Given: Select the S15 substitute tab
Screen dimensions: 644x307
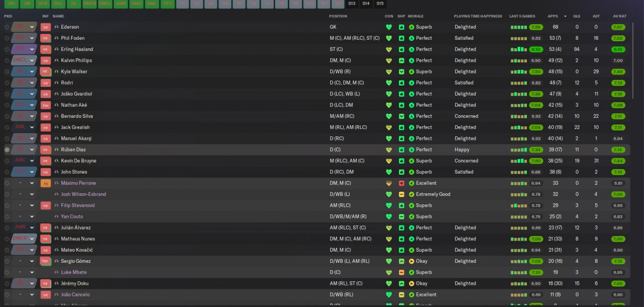Looking at the screenshot, I should click(x=380, y=4).
